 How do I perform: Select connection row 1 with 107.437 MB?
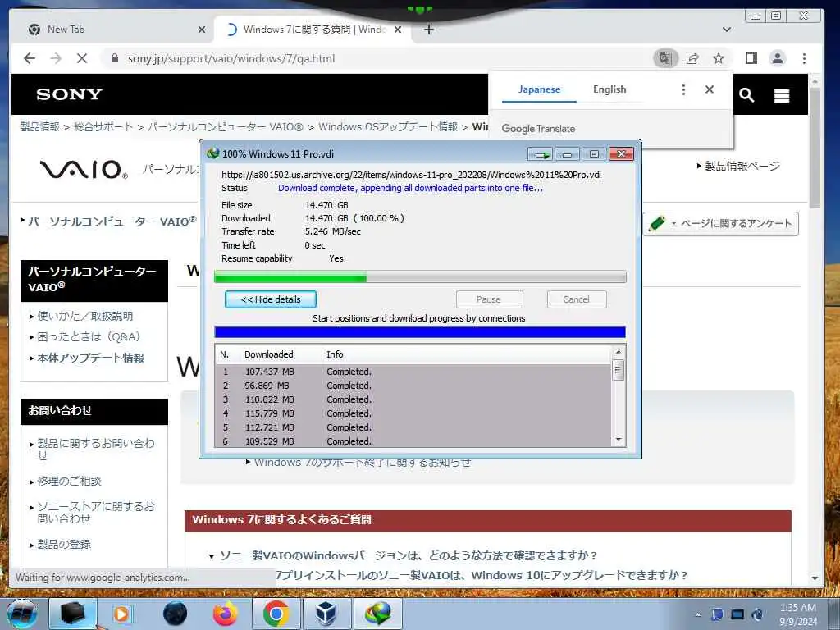tap(413, 372)
